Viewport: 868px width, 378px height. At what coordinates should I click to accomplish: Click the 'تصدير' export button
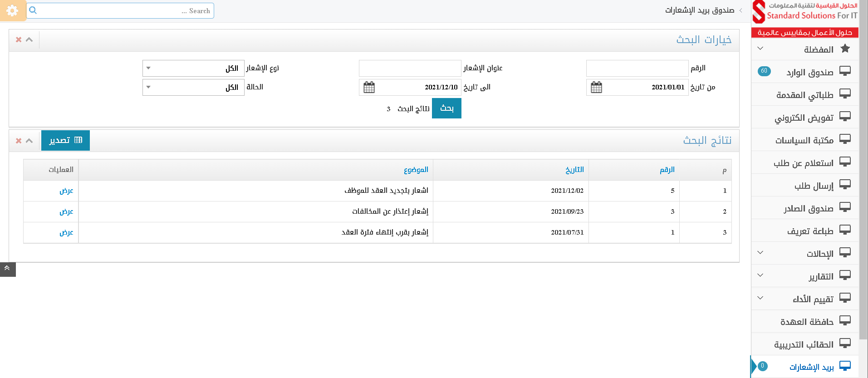[65, 140]
